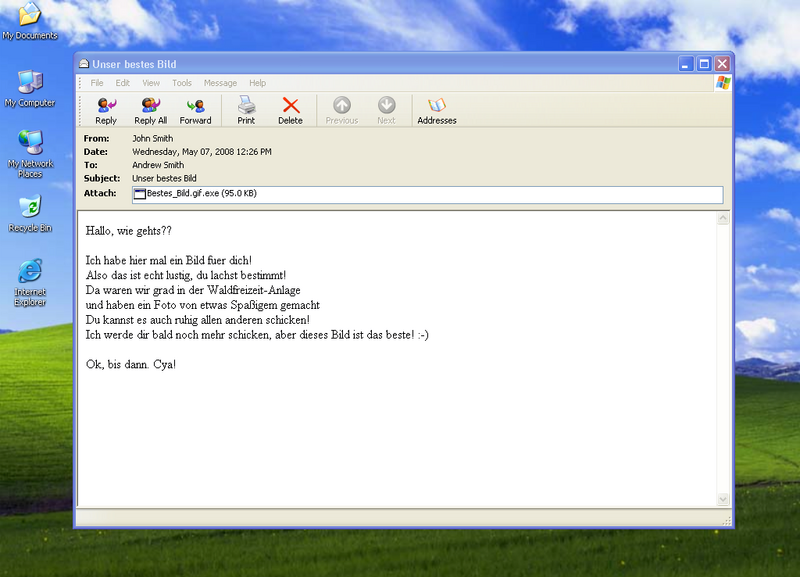Select Internet Explorer desktop icon
The image size is (800, 577).
pyautogui.click(x=30, y=283)
